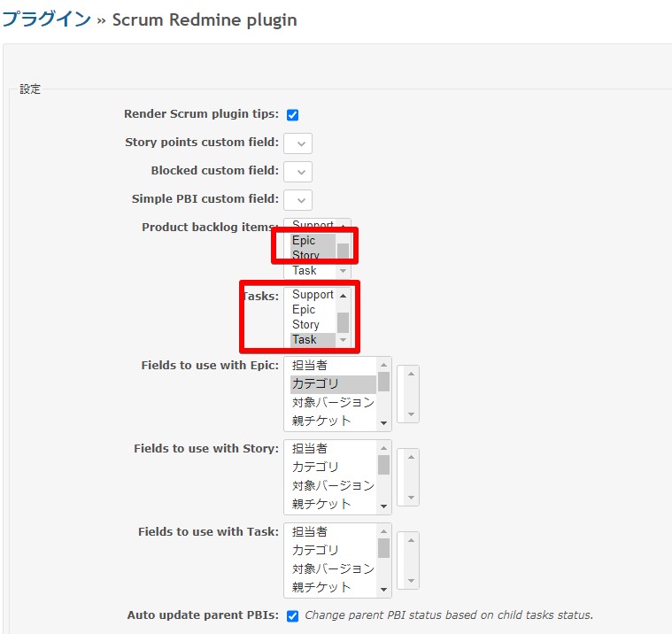Select Epic in Tasks list
672x634 pixels.
(313, 310)
